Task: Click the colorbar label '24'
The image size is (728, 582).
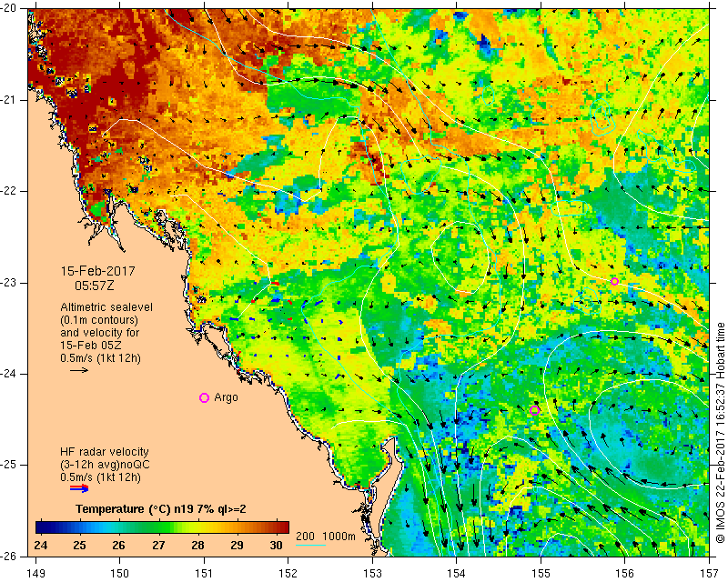Action: [40, 545]
